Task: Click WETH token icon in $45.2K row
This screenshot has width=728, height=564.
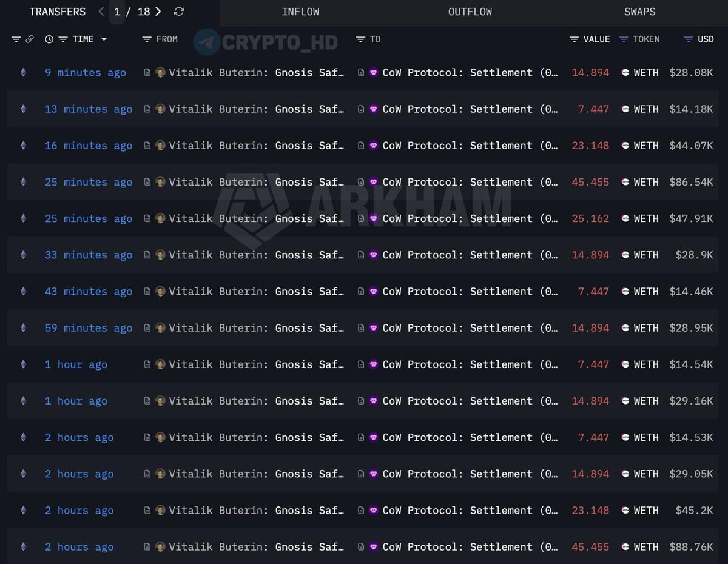Action: point(625,510)
